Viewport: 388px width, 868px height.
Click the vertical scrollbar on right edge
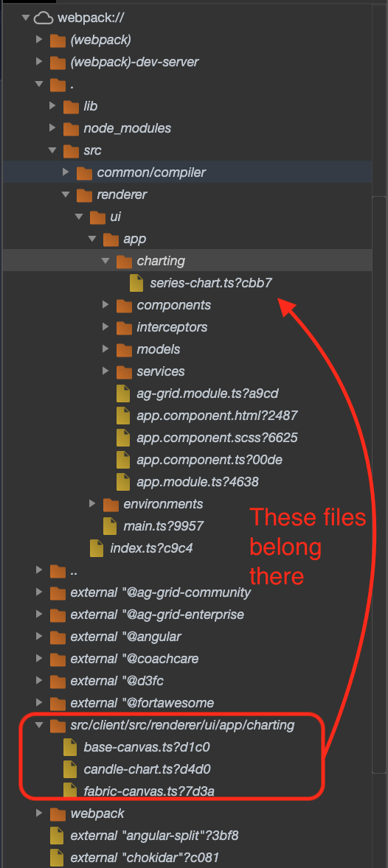(379, 484)
